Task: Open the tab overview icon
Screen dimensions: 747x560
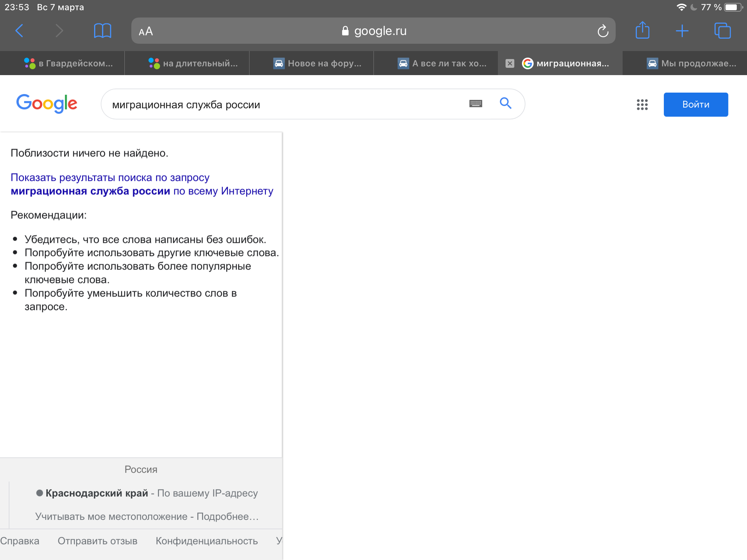Action: [x=722, y=31]
